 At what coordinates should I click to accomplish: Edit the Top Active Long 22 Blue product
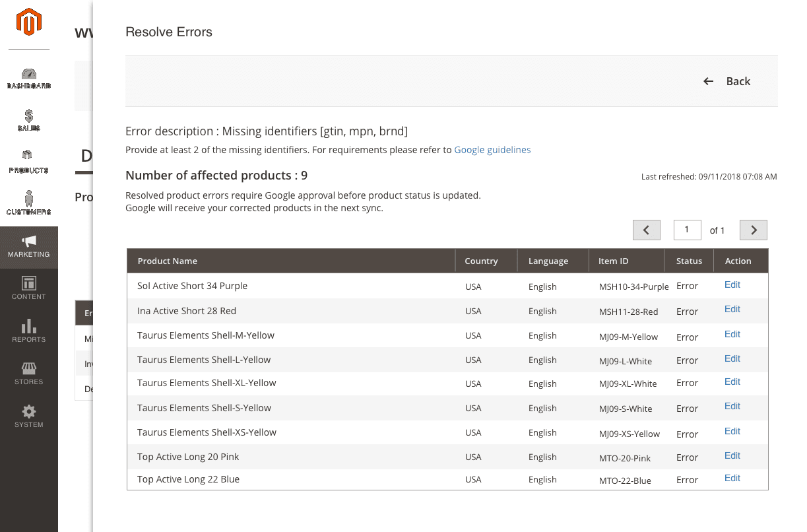tap(732, 479)
